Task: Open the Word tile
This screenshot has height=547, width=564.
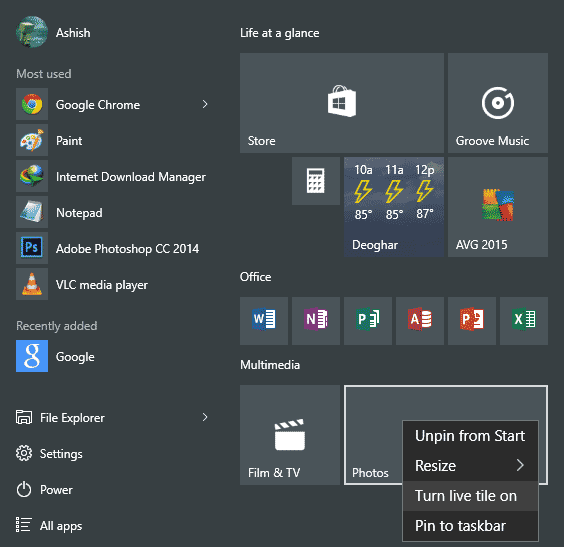Action: click(264, 321)
